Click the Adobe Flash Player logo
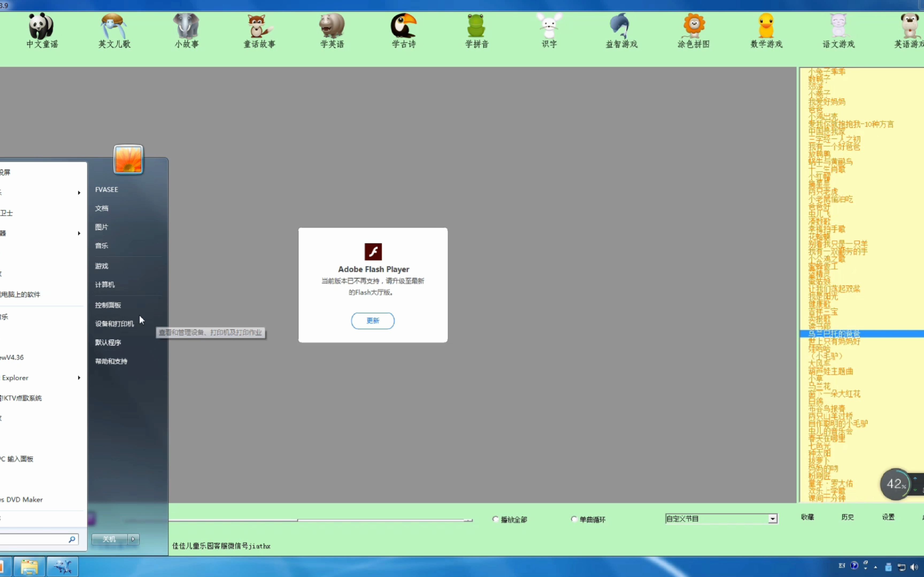Viewport: 924px width, 577px height. click(373, 252)
